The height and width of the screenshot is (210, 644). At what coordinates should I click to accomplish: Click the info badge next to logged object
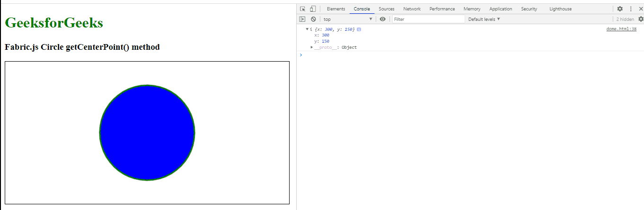359,29
